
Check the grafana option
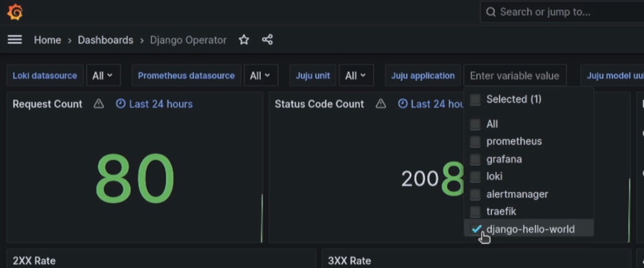coord(475,159)
